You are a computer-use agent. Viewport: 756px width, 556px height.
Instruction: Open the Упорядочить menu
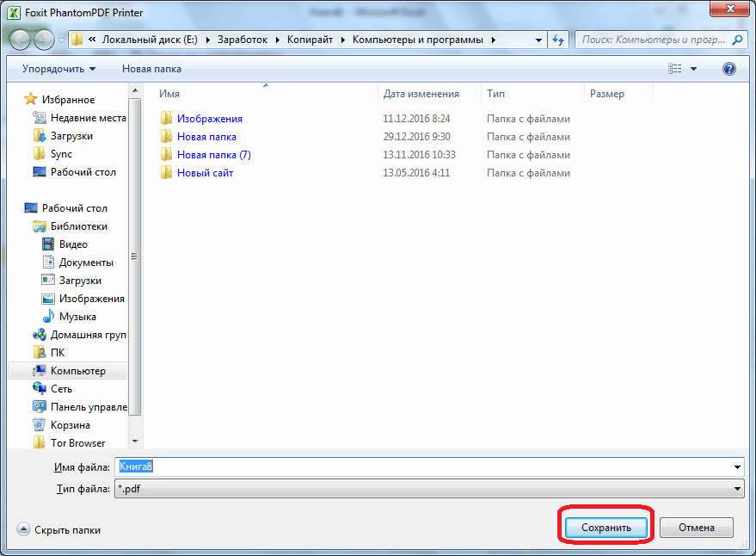[x=59, y=69]
